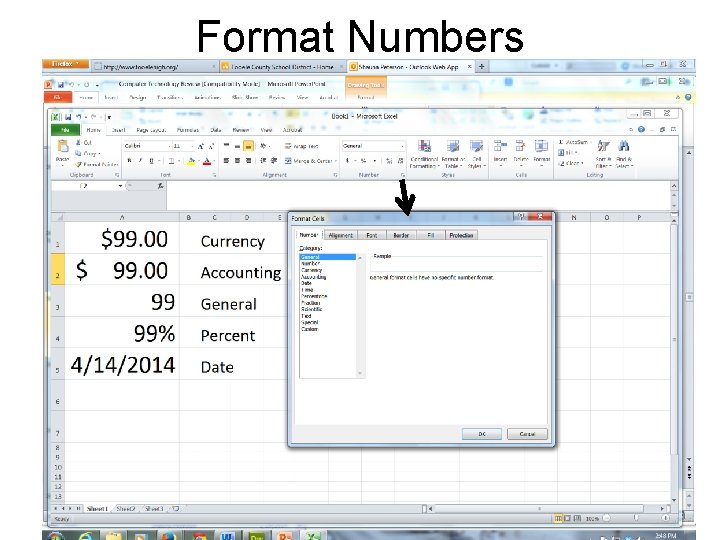Select Currency in Category list
Screen dimensions: 720x540
[312, 270]
